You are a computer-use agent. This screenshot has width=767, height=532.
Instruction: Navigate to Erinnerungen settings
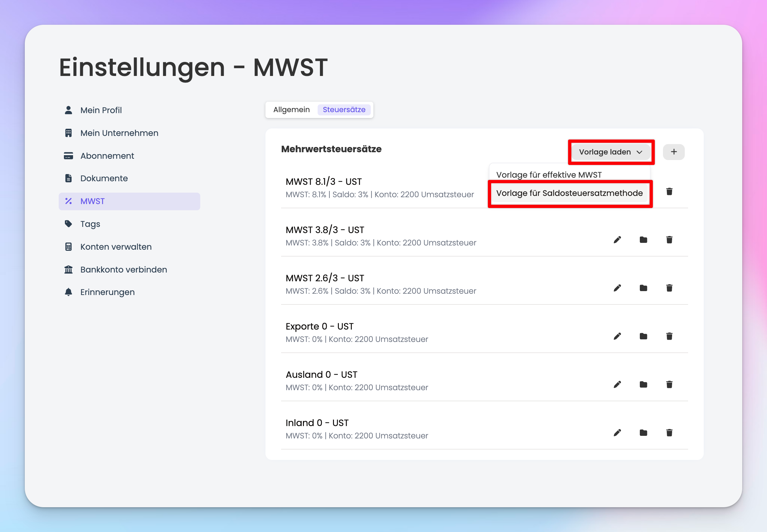(x=107, y=292)
